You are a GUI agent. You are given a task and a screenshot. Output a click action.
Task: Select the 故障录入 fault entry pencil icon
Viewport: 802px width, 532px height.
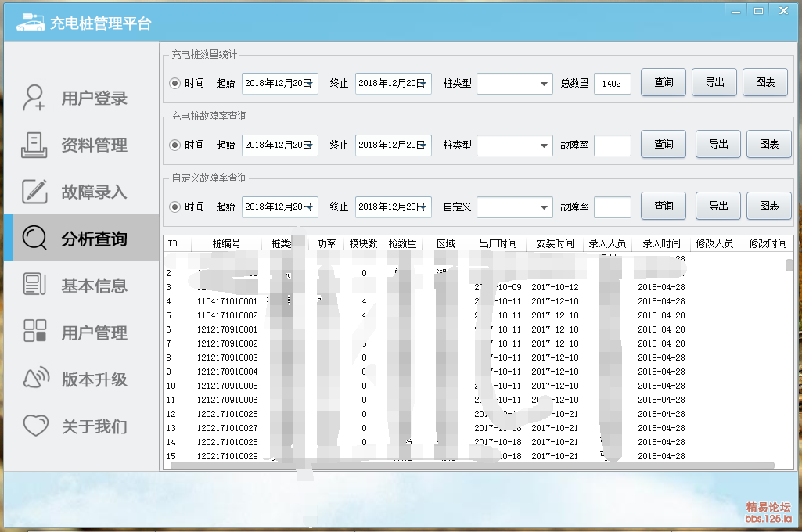pyautogui.click(x=34, y=192)
